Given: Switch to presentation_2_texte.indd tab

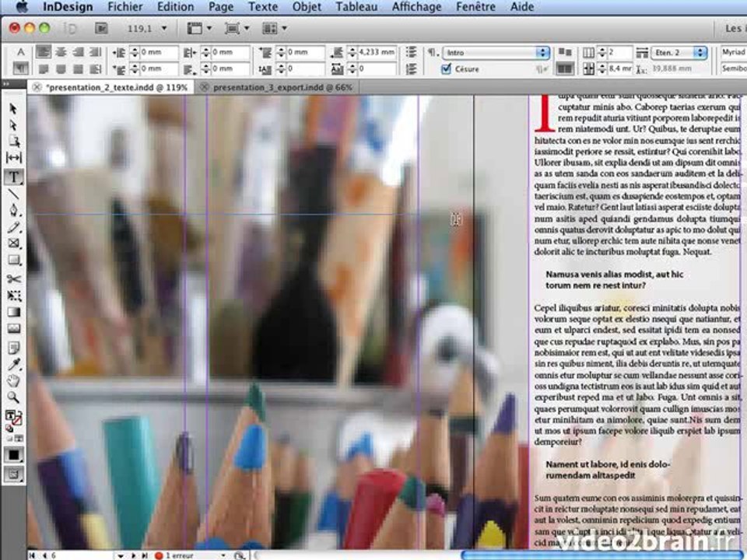Looking at the screenshot, I should coord(116,88).
